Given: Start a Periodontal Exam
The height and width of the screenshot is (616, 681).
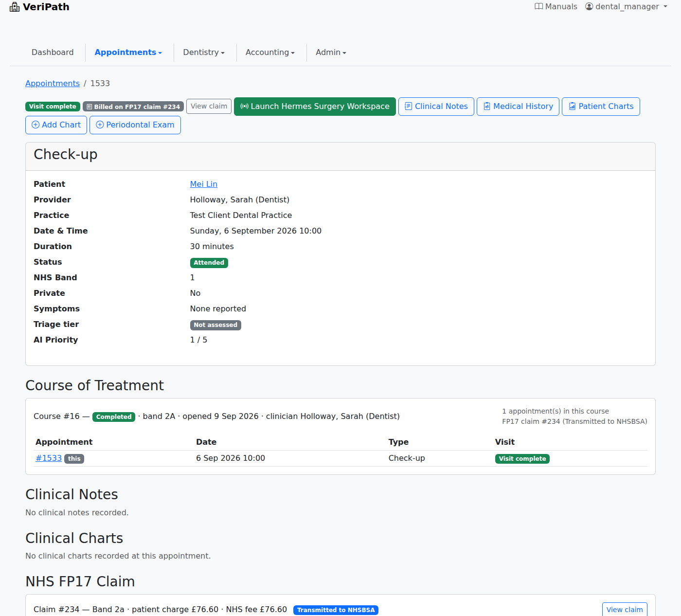Looking at the screenshot, I should click(x=135, y=125).
